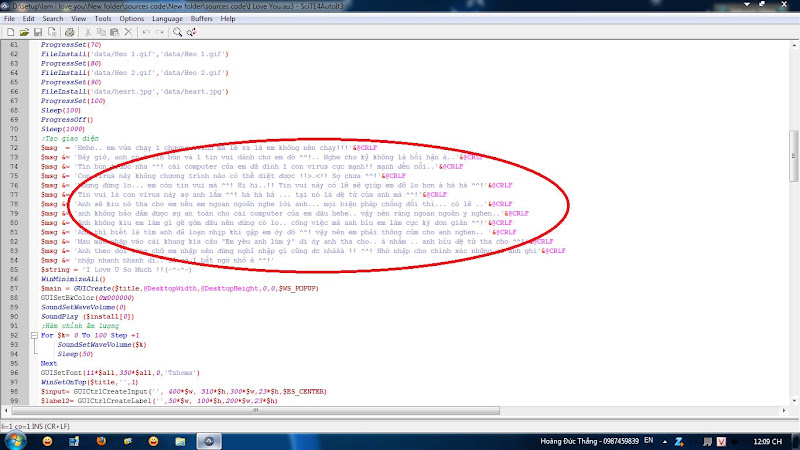This screenshot has width=800, height=450.
Task: Click the Delete X toolbar icon
Action: point(126,32)
